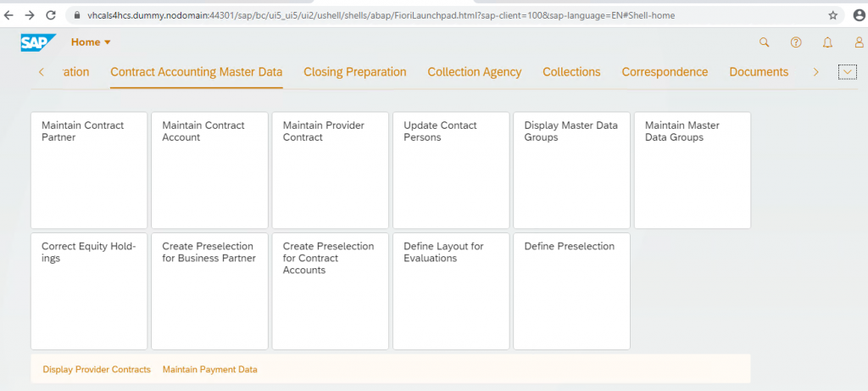Click the SAP logo
Screen dimensions: 868x391
point(38,42)
